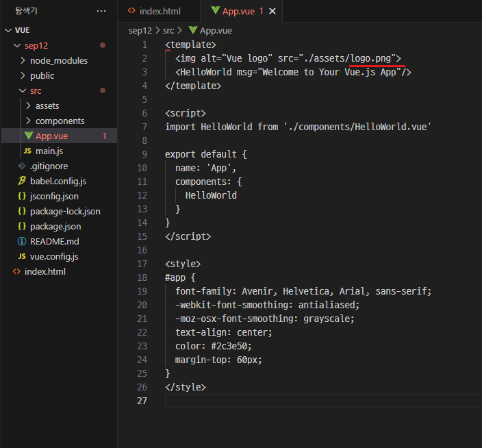
Task: Click Babel icon beside babel.config.js
Action: [x=22, y=181]
